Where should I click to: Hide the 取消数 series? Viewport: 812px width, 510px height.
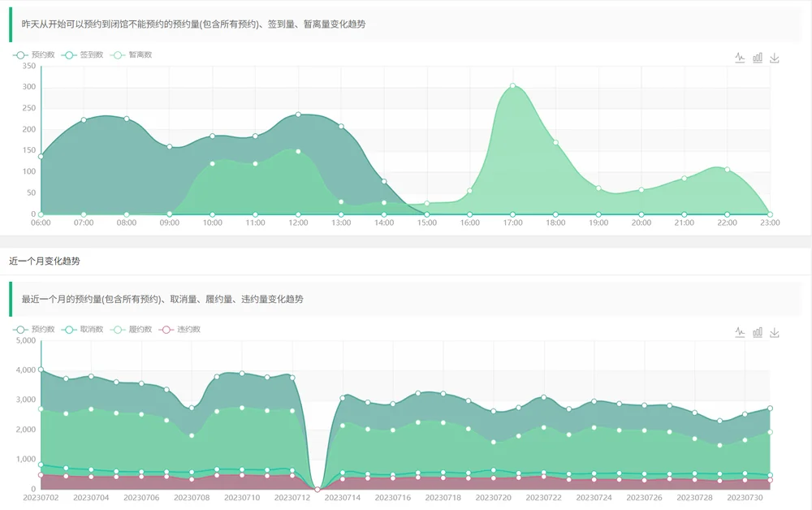pyautogui.click(x=82, y=329)
